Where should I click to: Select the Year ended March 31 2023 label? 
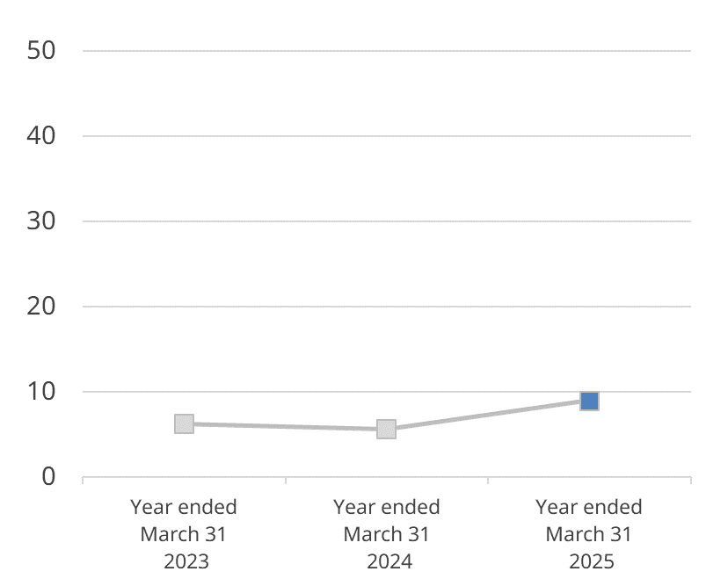[184, 534]
